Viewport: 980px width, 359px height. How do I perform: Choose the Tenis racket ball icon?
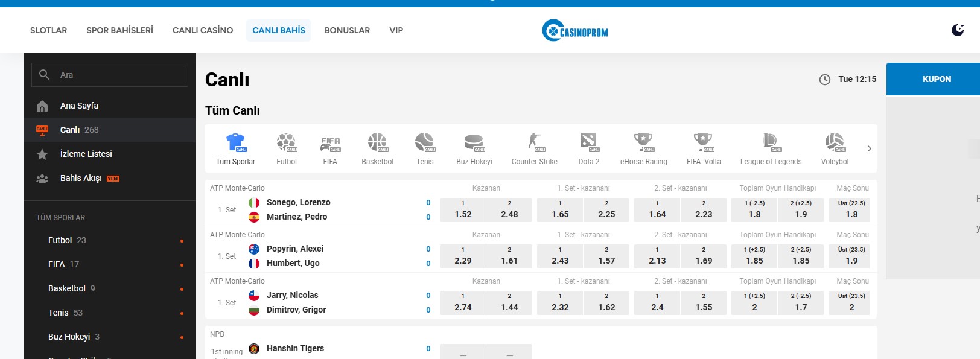(x=425, y=143)
